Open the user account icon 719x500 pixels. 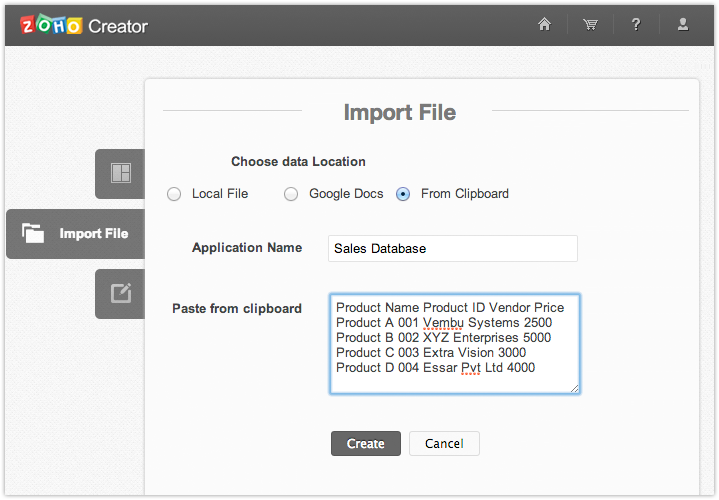[x=683, y=25]
